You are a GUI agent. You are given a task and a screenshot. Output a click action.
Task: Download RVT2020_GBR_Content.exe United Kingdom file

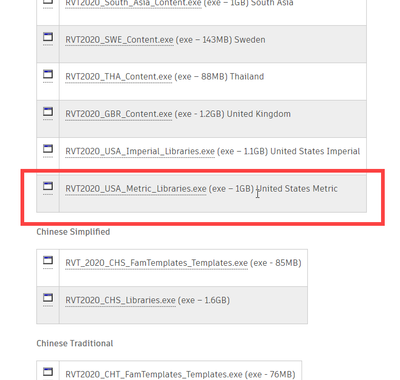tap(119, 114)
